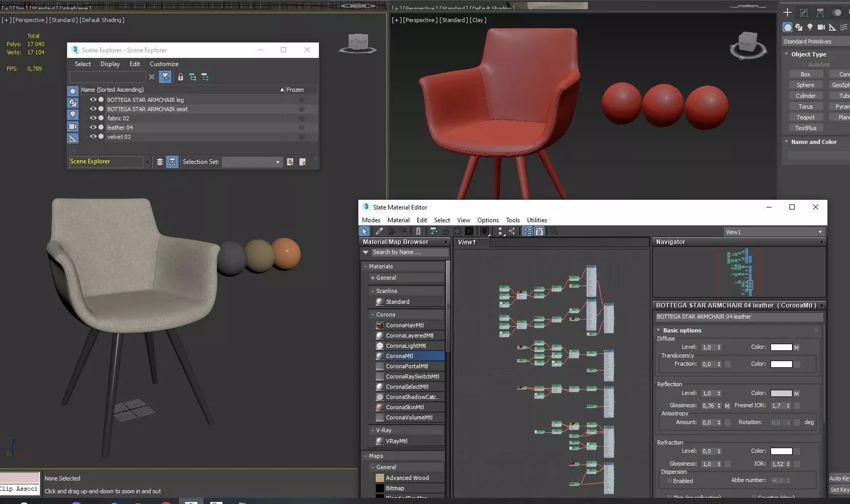The height and width of the screenshot is (504, 850).
Task: Collapse the Name and Color rollout
Action: coord(786,141)
